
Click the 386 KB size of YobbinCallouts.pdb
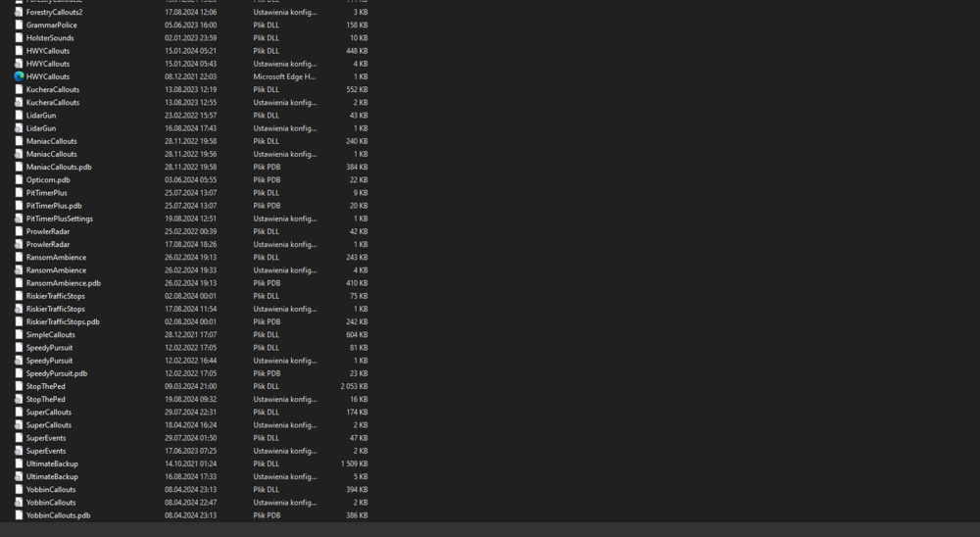(x=357, y=515)
